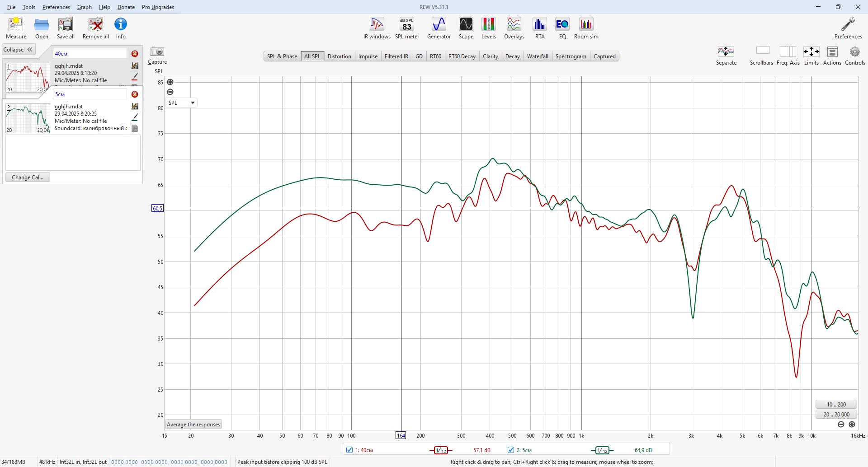Set frequency range to 10 .. 200
Viewport: 868px width, 467px height.
pos(836,405)
